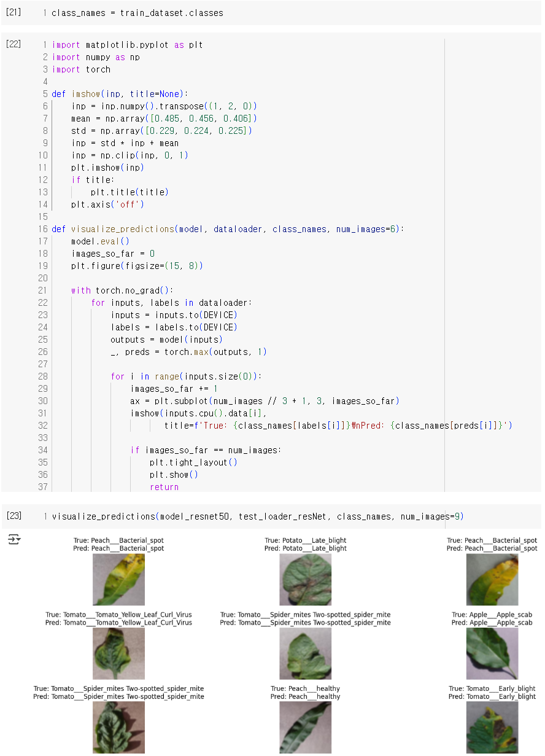The height and width of the screenshot is (756, 545).
Task: Click 'import numpy as np' line
Action: pyautogui.click(x=96, y=57)
